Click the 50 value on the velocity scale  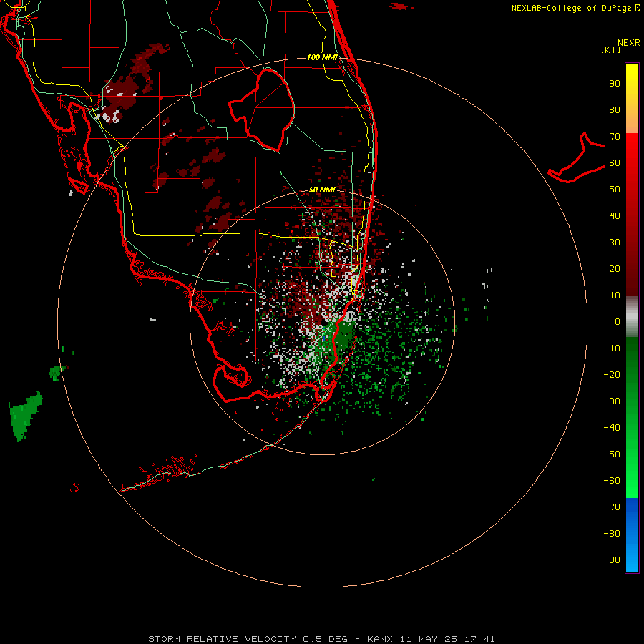coord(615,190)
